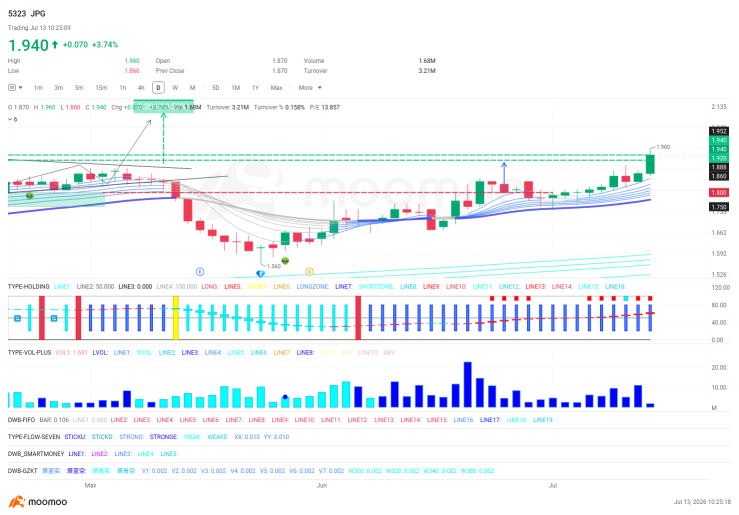The width and height of the screenshot is (739, 515).
Task: Click the D dividend marker circle
Action: [309, 272]
